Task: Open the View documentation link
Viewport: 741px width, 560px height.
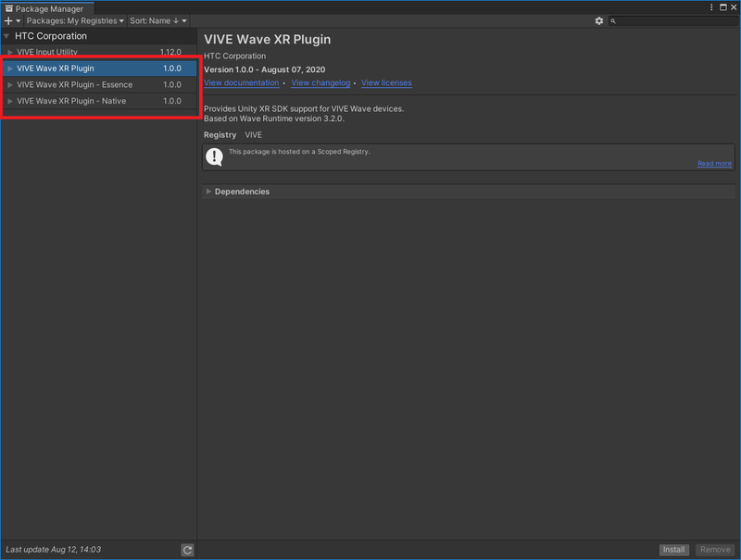Action: 241,82
